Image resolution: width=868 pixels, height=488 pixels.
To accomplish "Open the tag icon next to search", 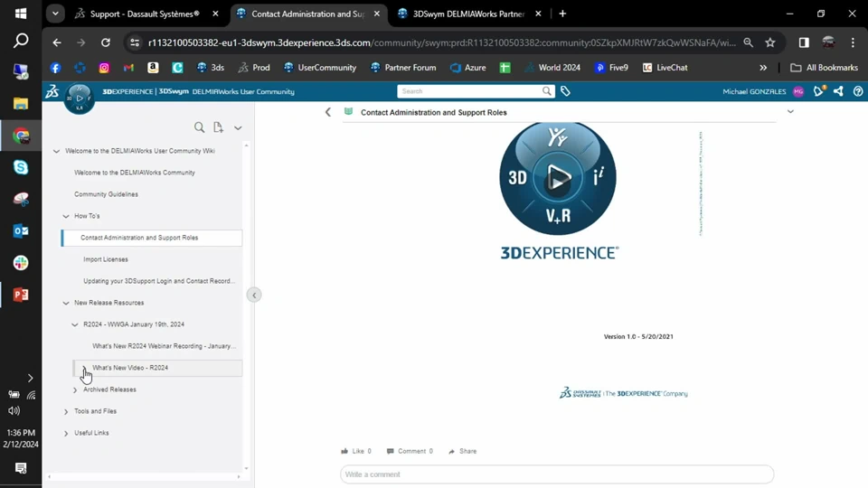I will pos(565,91).
